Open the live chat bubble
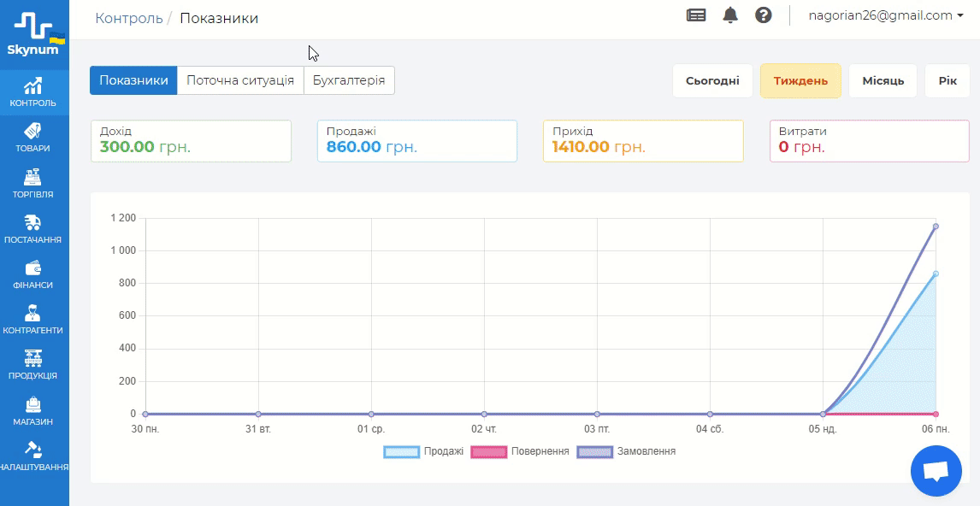Viewport: 980px width, 506px height. (936, 471)
